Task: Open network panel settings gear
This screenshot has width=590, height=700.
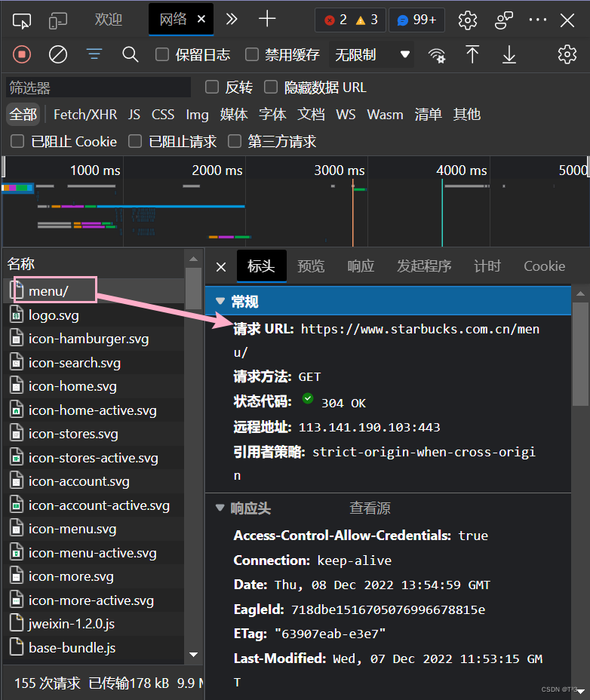Action: [567, 54]
